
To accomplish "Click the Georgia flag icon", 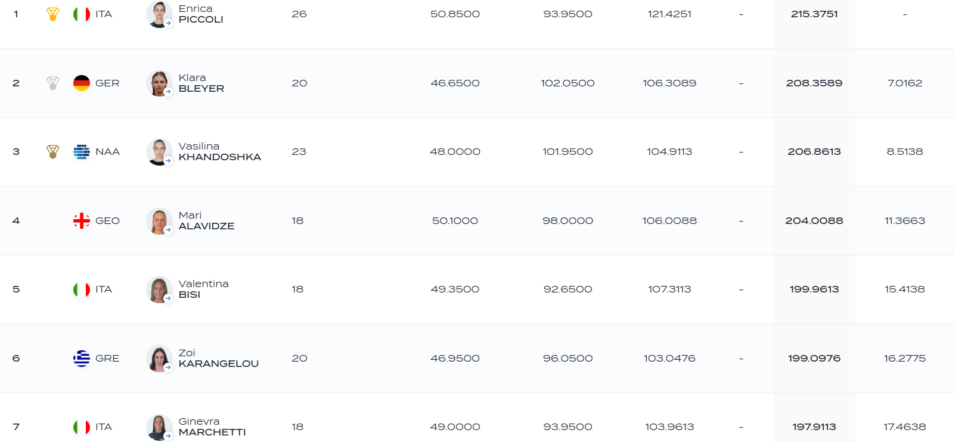I will pyautogui.click(x=82, y=221).
